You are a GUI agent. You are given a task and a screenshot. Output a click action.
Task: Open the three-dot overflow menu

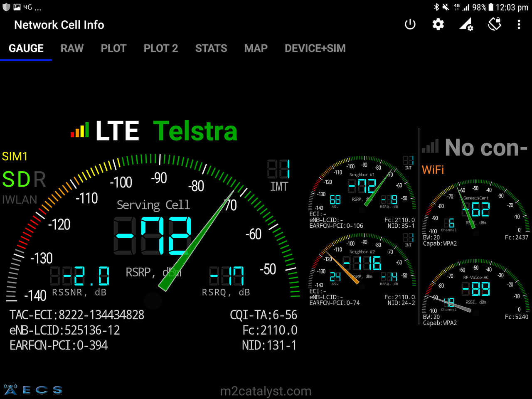(x=519, y=25)
